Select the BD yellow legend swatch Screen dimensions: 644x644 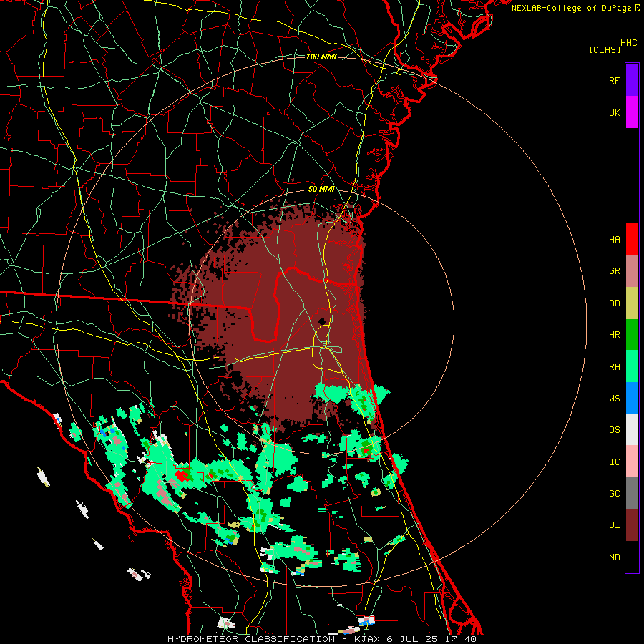632,303
